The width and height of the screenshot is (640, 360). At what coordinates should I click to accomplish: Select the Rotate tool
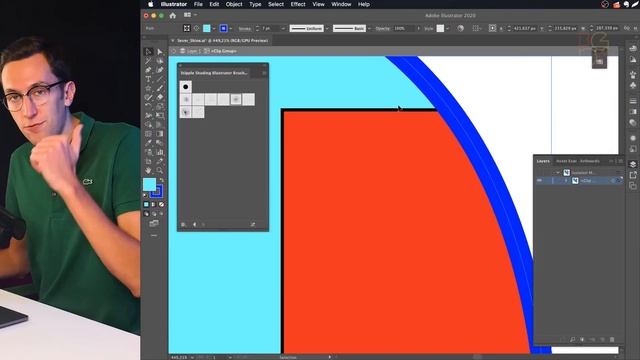pos(149,106)
